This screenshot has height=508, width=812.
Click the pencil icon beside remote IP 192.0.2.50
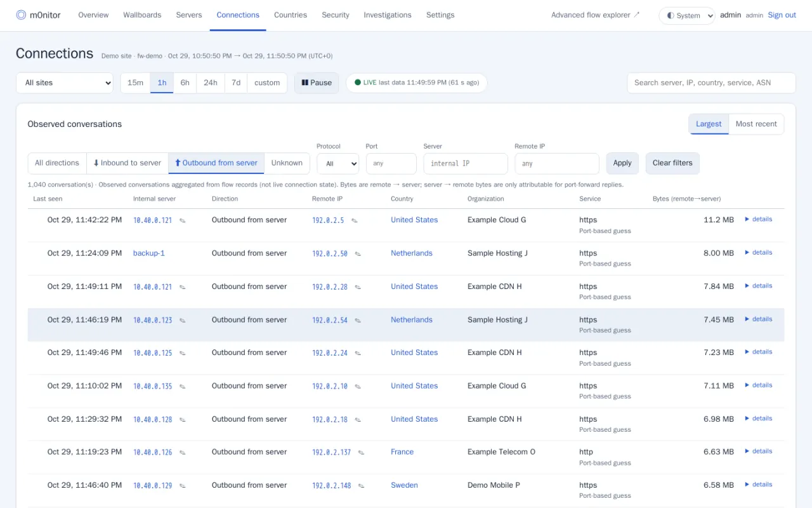(x=358, y=253)
